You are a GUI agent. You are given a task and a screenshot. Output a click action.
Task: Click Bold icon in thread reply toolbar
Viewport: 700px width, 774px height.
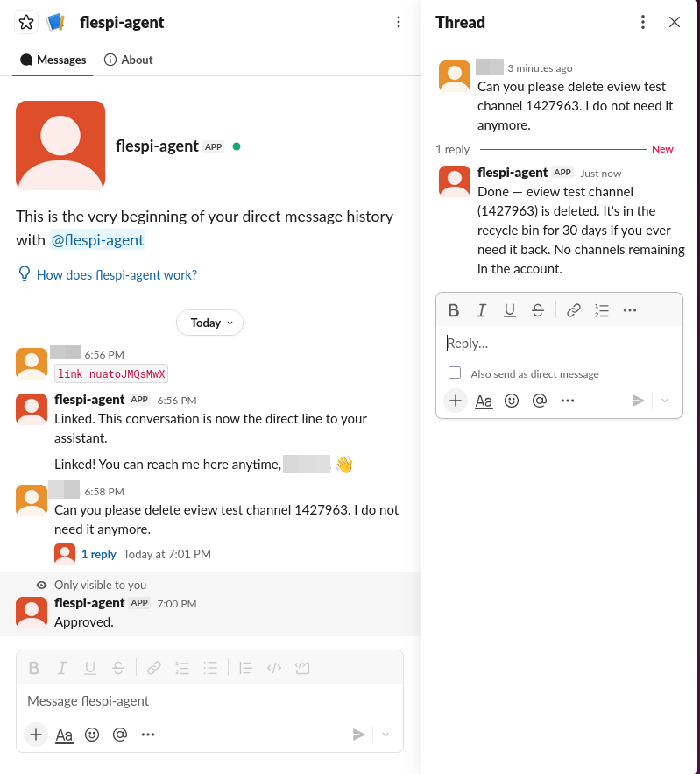coord(453,310)
